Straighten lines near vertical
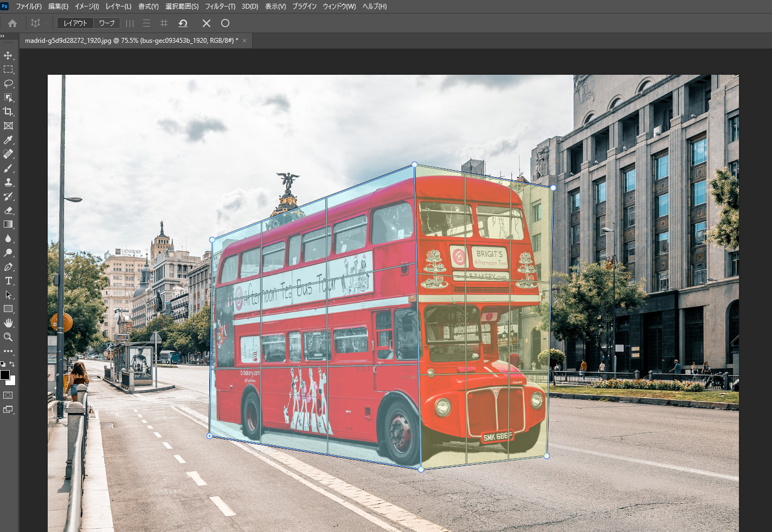This screenshot has height=532, width=772. 130,23
